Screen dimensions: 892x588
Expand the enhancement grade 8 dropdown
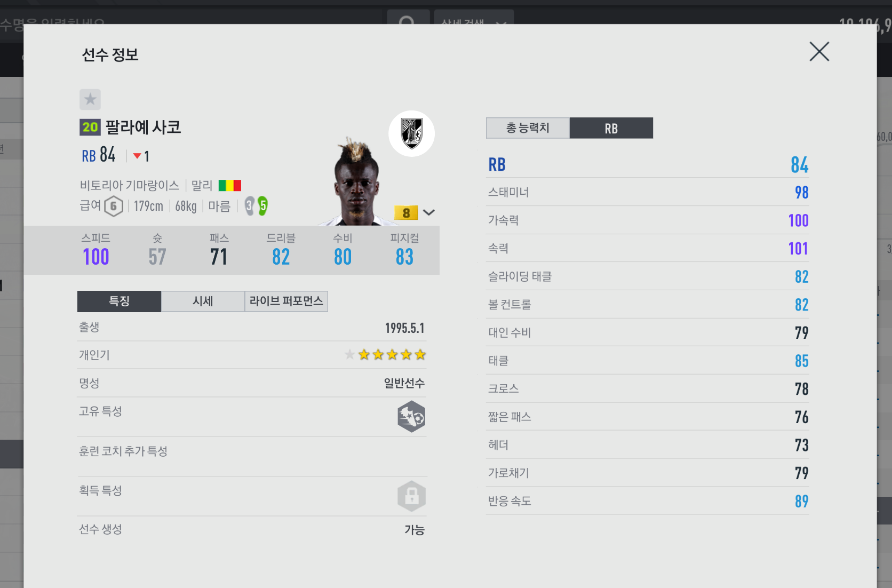(429, 212)
